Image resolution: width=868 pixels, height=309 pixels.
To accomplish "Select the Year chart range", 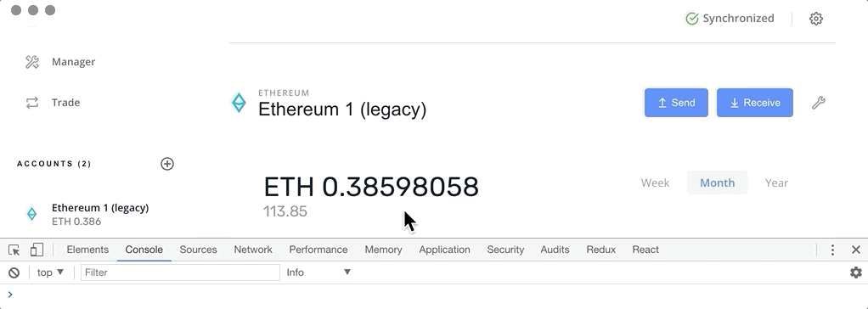I will click(776, 183).
